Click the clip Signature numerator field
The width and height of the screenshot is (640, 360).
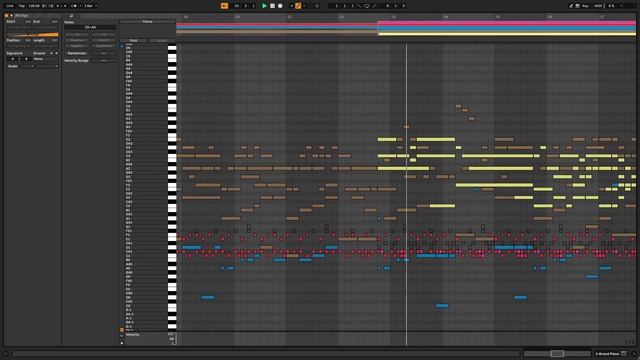coord(13,59)
